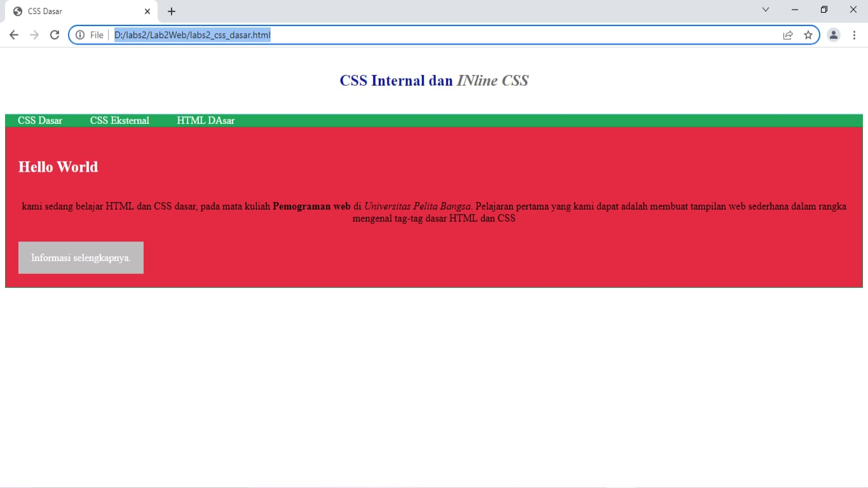Click the Informasi selengkapnya button
Image resolution: width=868 pixels, height=488 pixels.
click(81, 257)
